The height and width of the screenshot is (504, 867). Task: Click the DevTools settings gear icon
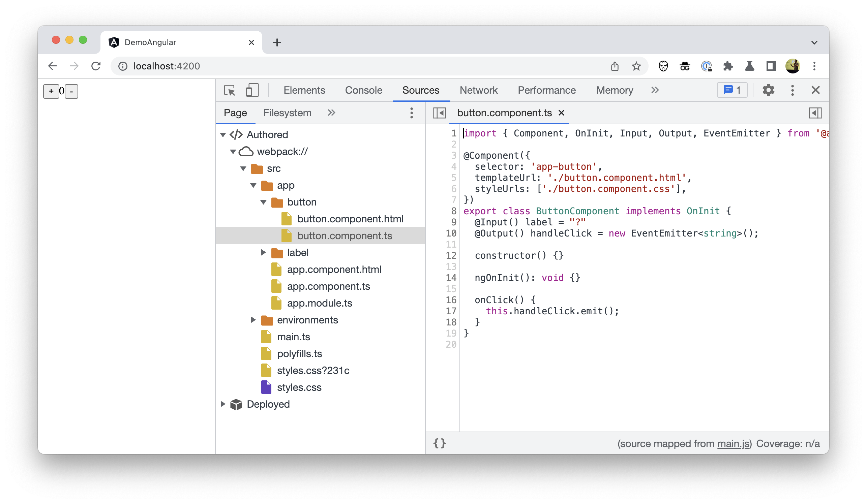click(768, 90)
